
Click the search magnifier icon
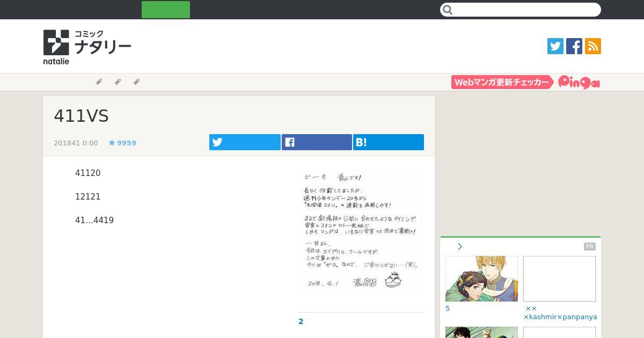[448, 10]
